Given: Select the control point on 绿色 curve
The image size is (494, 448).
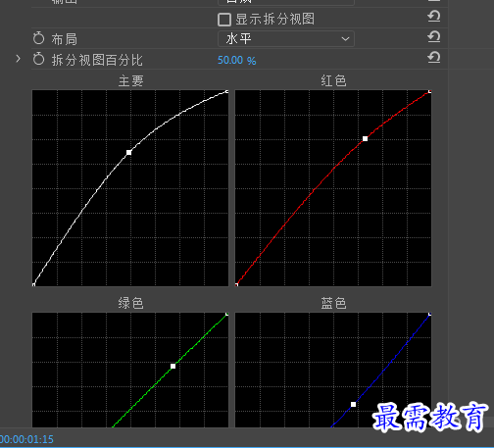Looking at the screenshot, I should [x=173, y=367].
